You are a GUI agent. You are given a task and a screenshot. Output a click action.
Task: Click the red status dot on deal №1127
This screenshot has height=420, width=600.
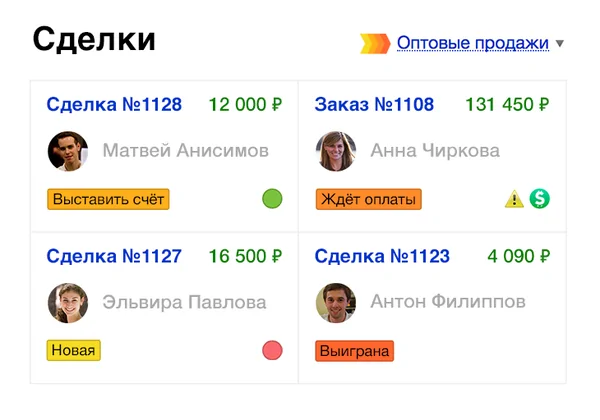pos(272,350)
